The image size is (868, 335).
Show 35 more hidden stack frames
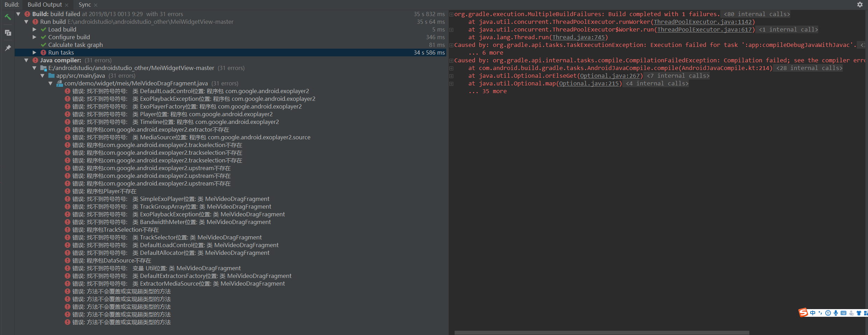pyautogui.click(x=489, y=91)
